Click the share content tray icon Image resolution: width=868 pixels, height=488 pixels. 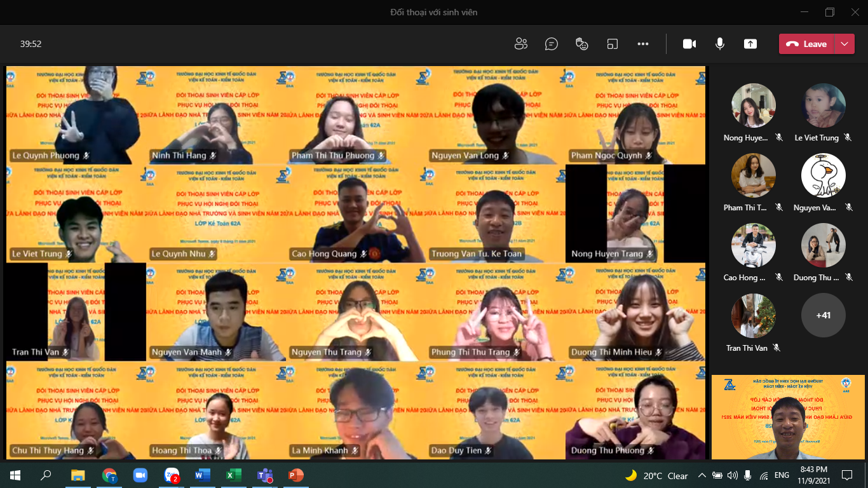tap(750, 44)
